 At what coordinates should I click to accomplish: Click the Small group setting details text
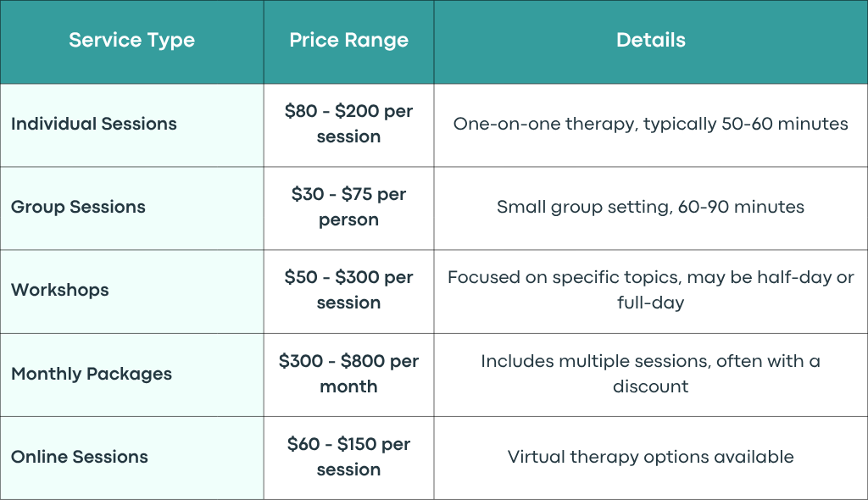[x=650, y=207]
